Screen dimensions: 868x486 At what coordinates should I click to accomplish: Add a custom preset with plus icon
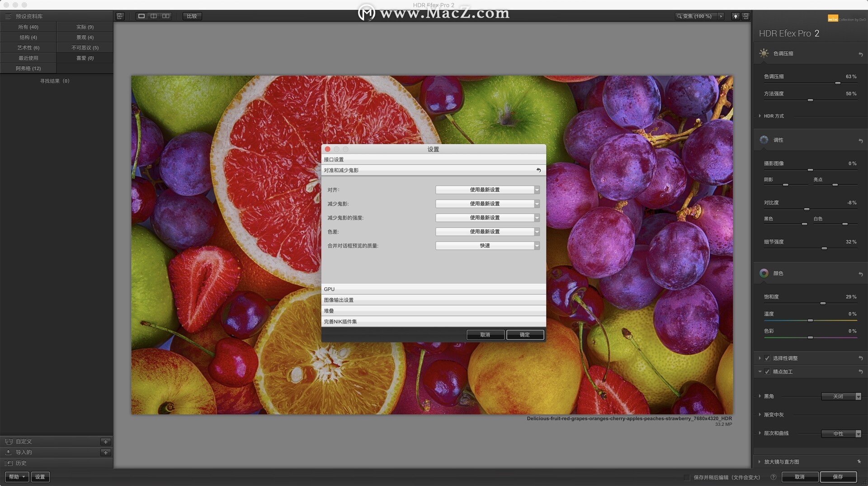pos(105,442)
